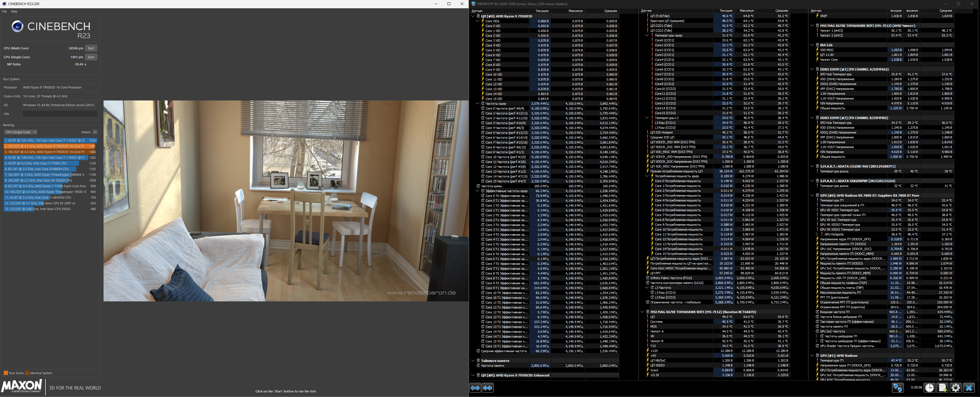The width and height of the screenshot is (980, 397).
Task: Open HWiNFO sensor settings gear icon
Action: (956, 388)
